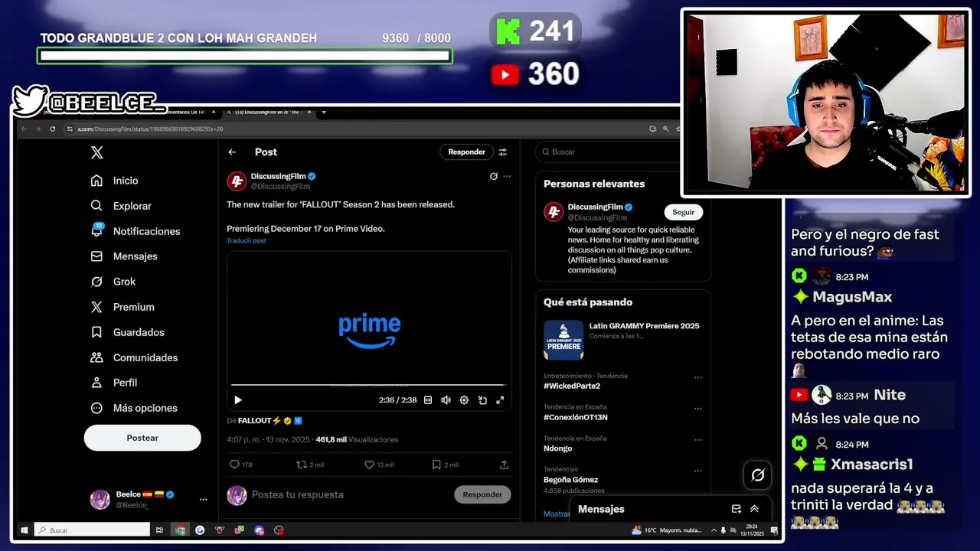The width and height of the screenshot is (980, 551).
Task: Toggle video captions
Action: (x=428, y=400)
